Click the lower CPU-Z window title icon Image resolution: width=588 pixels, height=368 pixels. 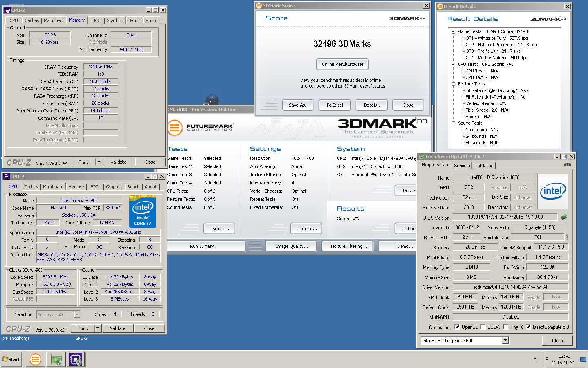[7, 177]
